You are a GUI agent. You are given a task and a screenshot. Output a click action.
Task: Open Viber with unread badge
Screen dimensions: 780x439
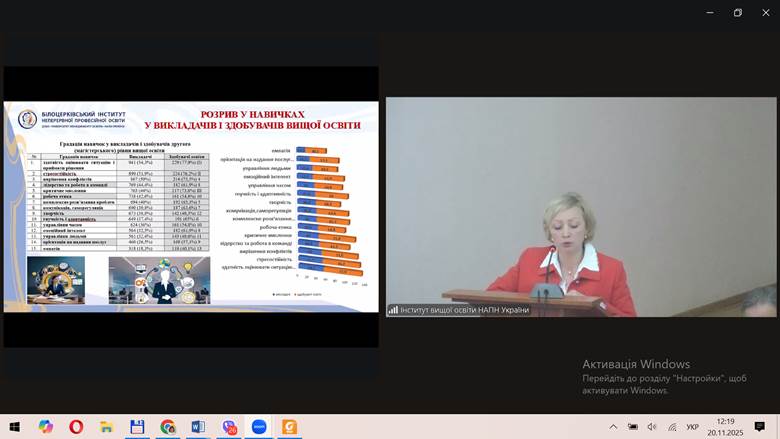point(229,427)
